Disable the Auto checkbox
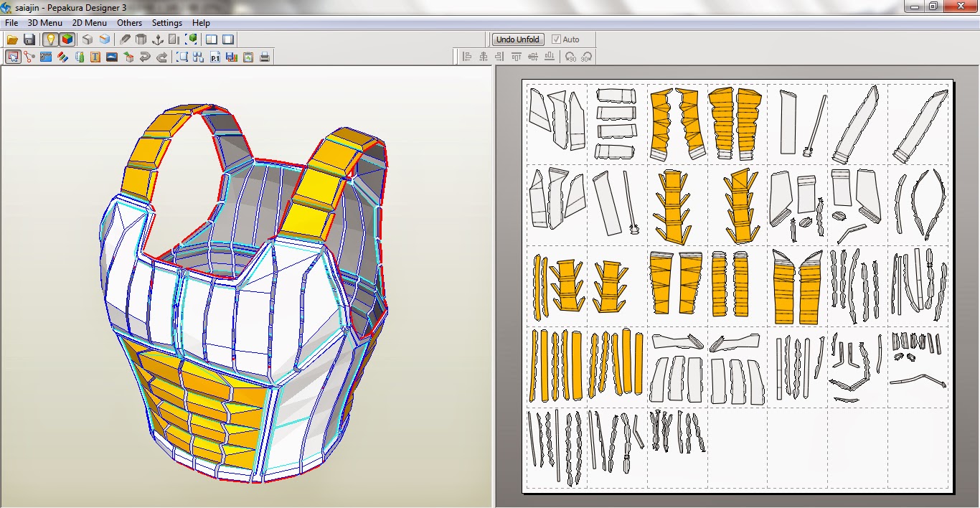The image size is (980, 508). tap(556, 39)
